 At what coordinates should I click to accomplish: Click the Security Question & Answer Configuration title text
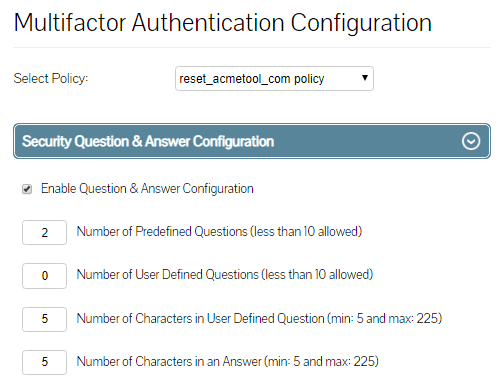point(148,141)
